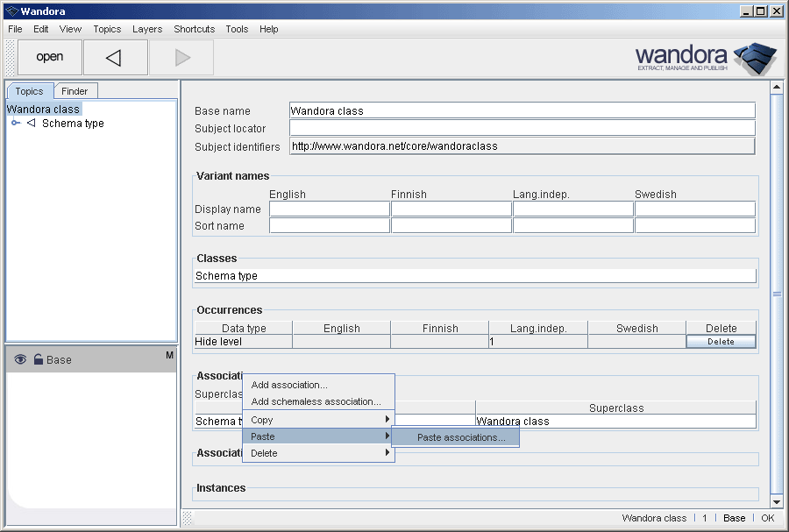Open the Delete submenu in context menu
This screenshot has height=532, width=789.
pyautogui.click(x=318, y=453)
